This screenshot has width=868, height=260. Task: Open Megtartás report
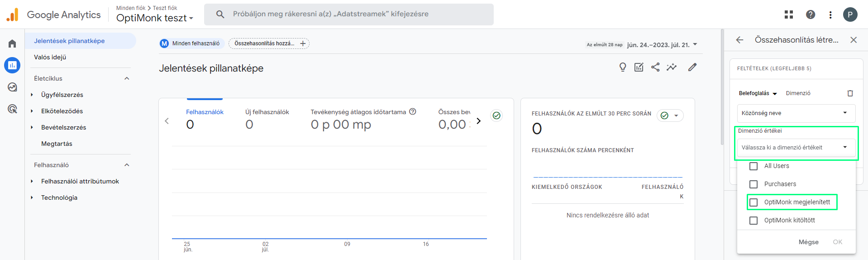click(57, 144)
